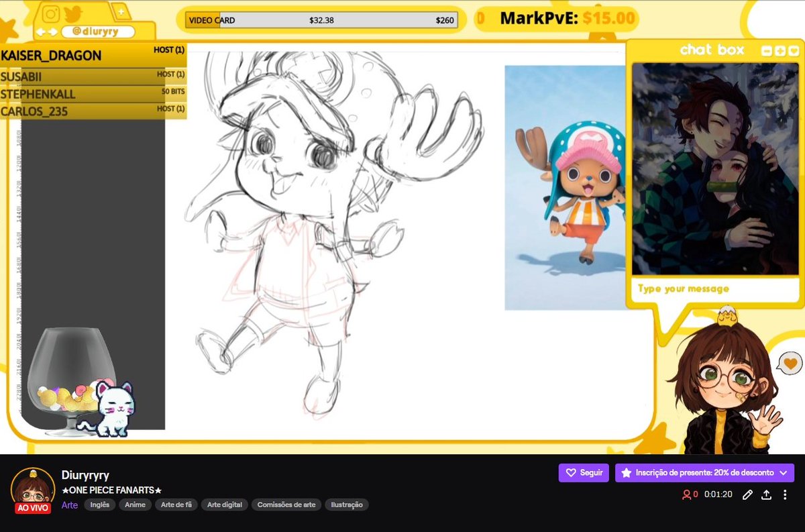This screenshot has width=805, height=532.
Task: Click the heart speech bubble icon
Action: click(791, 364)
